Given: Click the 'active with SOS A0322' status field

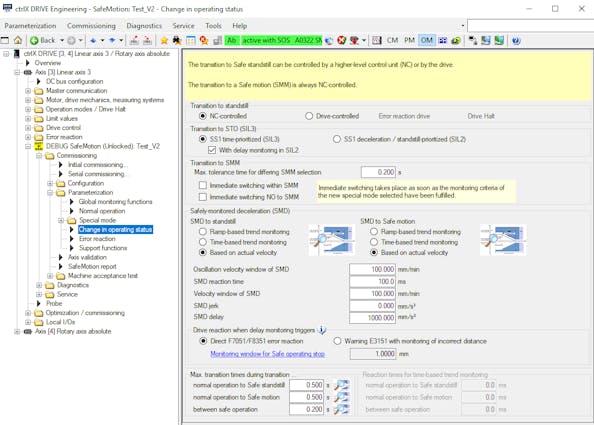Looking at the screenshot, I should [x=282, y=41].
